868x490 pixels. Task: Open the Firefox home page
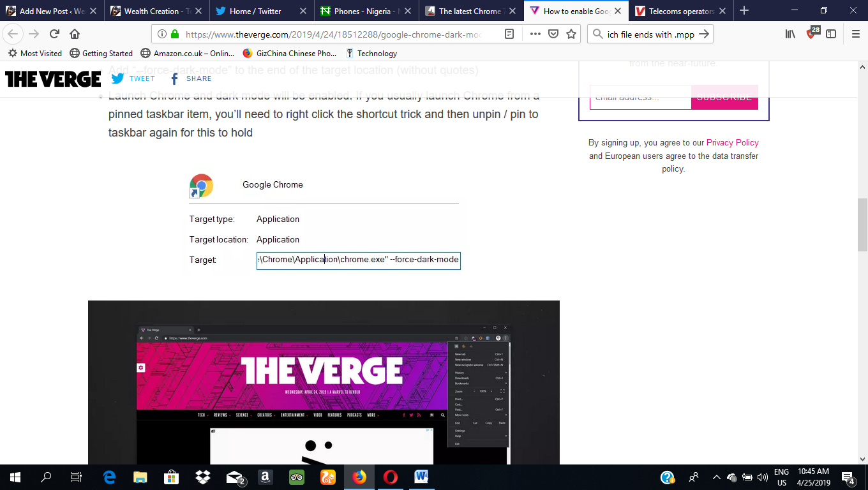[x=75, y=34]
